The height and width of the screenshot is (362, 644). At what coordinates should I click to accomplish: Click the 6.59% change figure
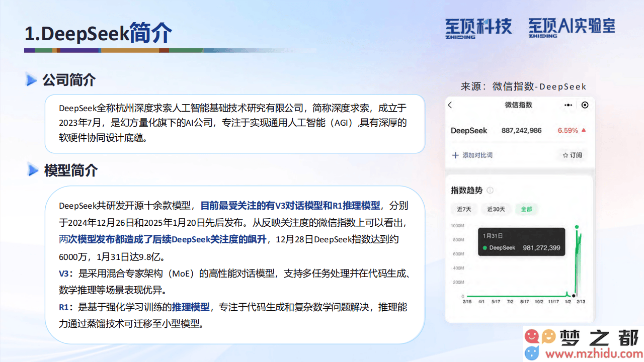[568, 131]
